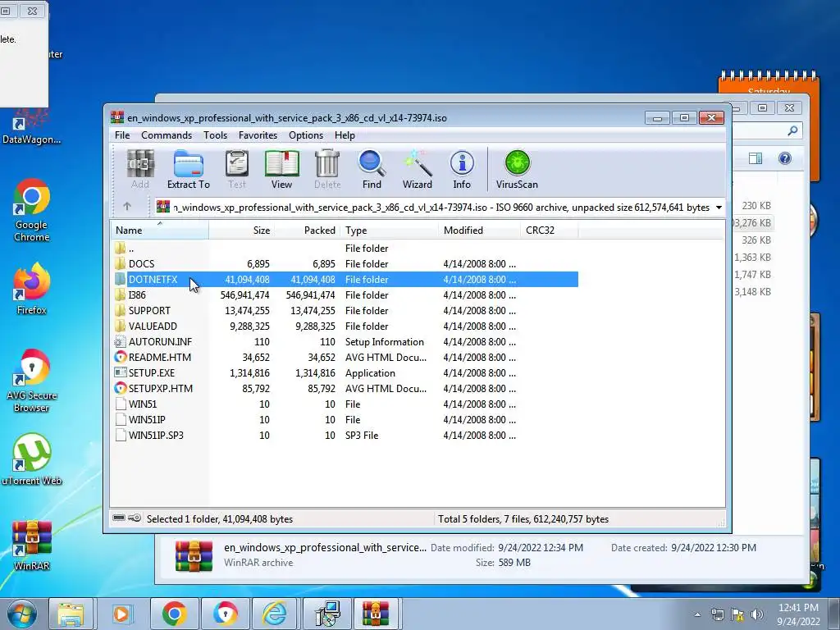
Task: Click the WinRAR archive thumbnail in details pane
Action: (194, 556)
